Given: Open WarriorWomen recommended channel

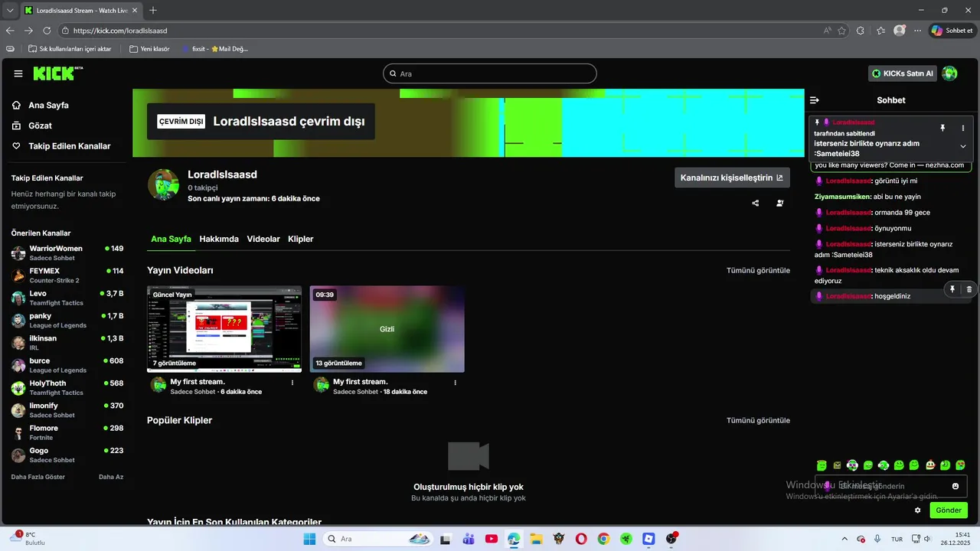Looking at the screenshot, I should 67,253.
